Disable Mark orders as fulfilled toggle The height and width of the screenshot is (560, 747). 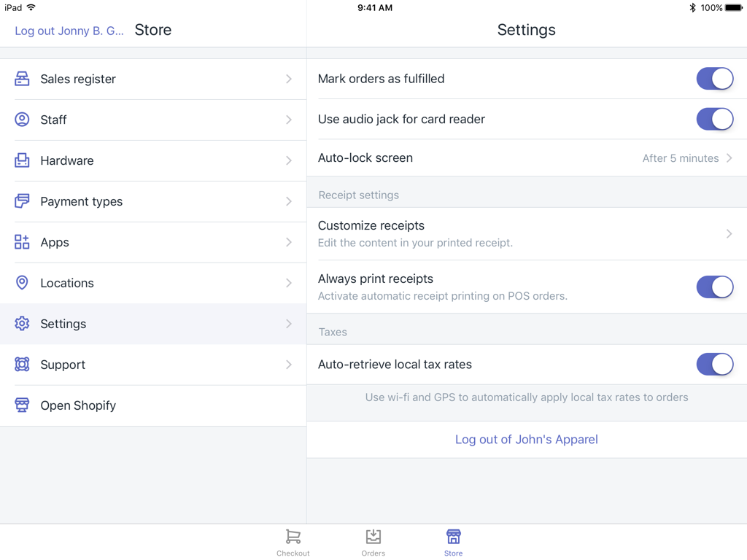[714, 79]
